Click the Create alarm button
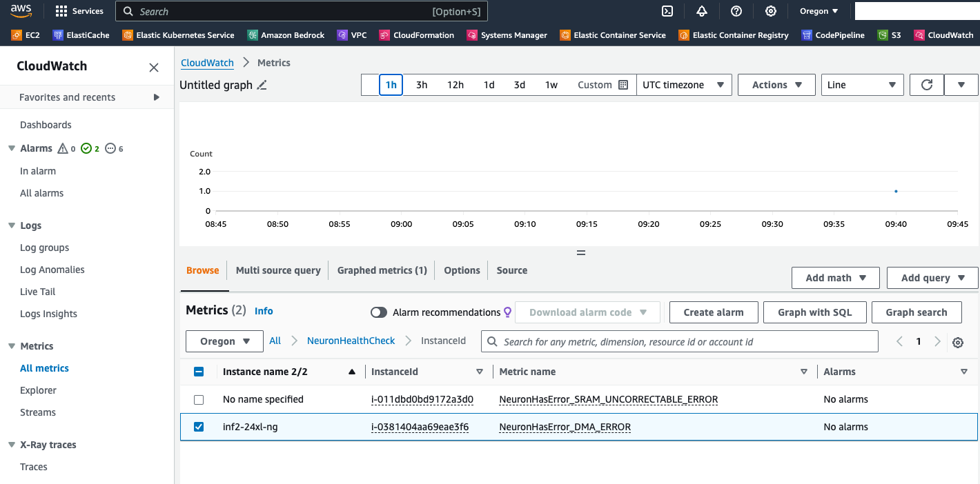Viewport: 980px width, 484px height. pyautogui.click(x=714, y=312)
